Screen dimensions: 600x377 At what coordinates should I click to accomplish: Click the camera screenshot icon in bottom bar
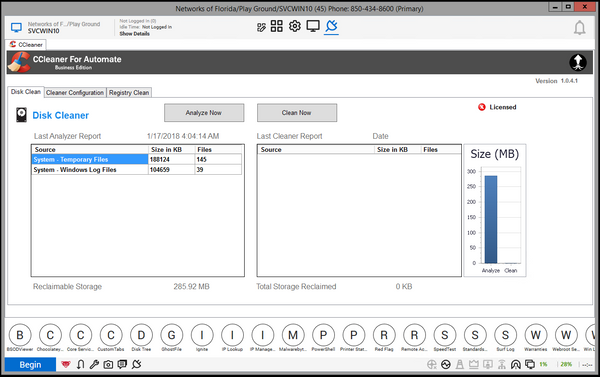point(108,364)
